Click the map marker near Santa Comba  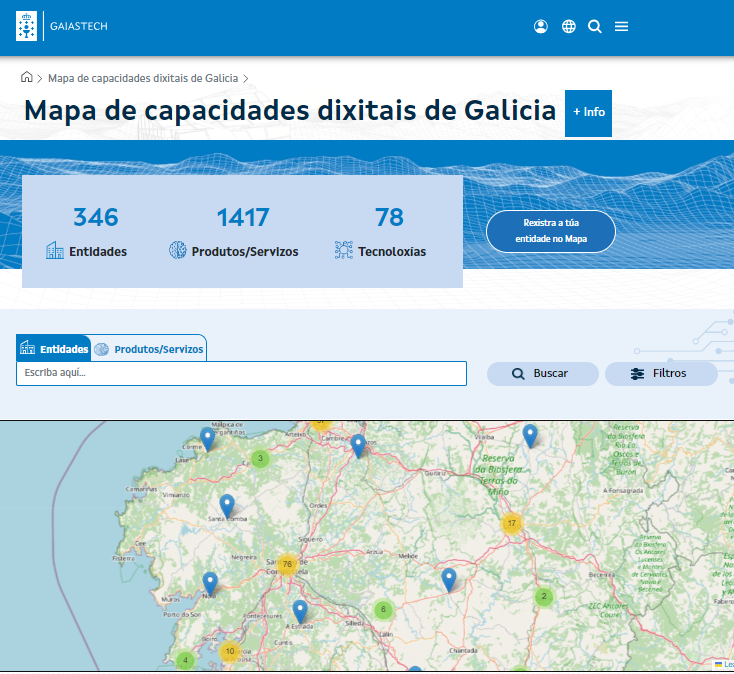pyautogui.click(x=227, y=506)
